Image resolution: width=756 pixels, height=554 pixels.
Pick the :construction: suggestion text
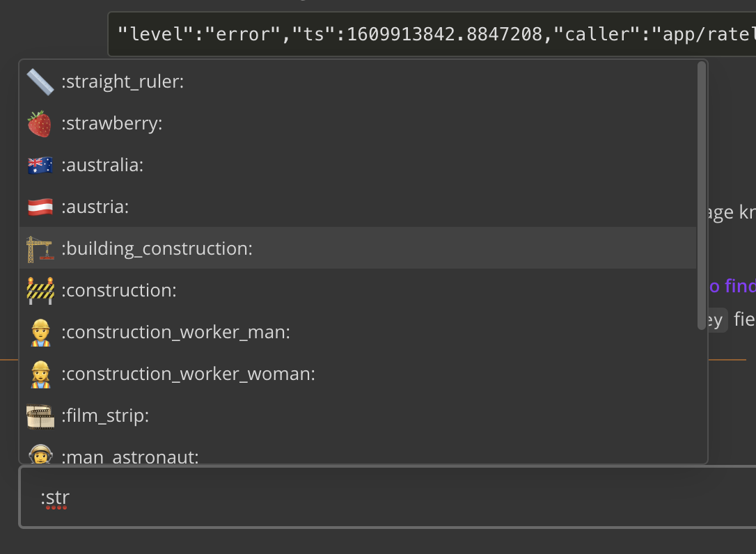[x=118, y=290]
